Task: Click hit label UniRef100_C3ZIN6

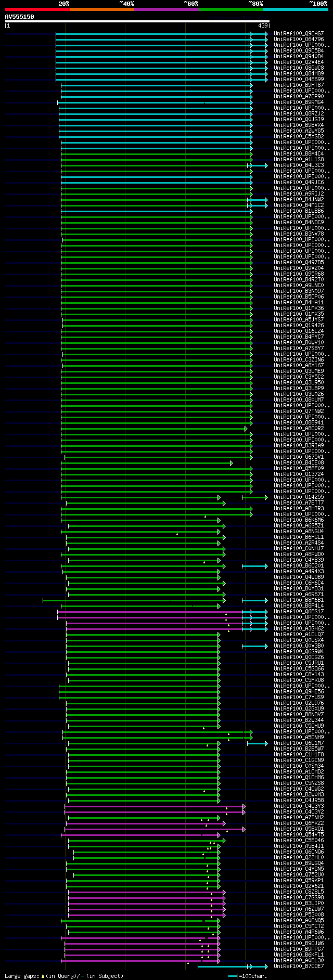Action: point(299,360)
